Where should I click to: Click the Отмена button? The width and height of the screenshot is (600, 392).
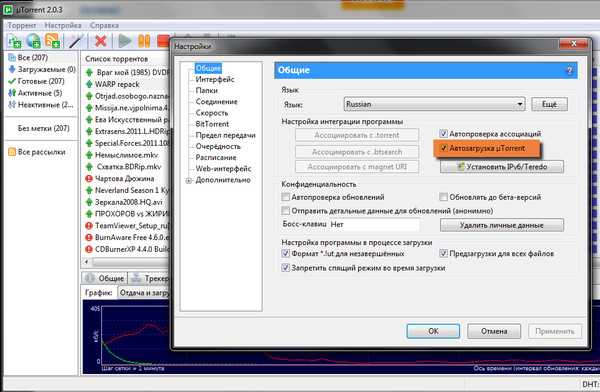(494, 331)
